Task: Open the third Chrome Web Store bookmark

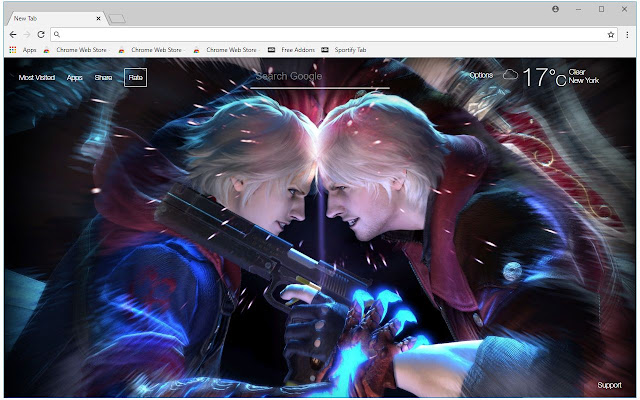Action: coord(225,50)
